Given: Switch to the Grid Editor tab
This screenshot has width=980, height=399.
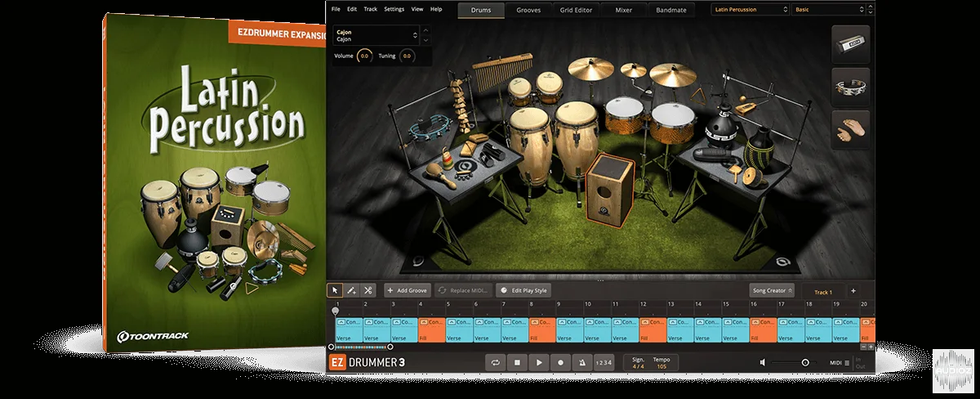Looking at the screenshot, I should click(x=577, y=10).
